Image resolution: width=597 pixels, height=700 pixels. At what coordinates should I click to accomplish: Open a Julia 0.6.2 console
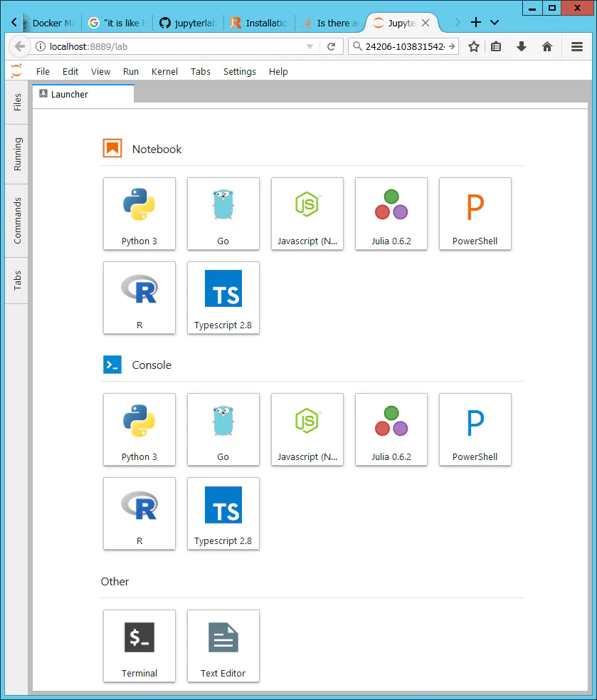coord(391,429)
